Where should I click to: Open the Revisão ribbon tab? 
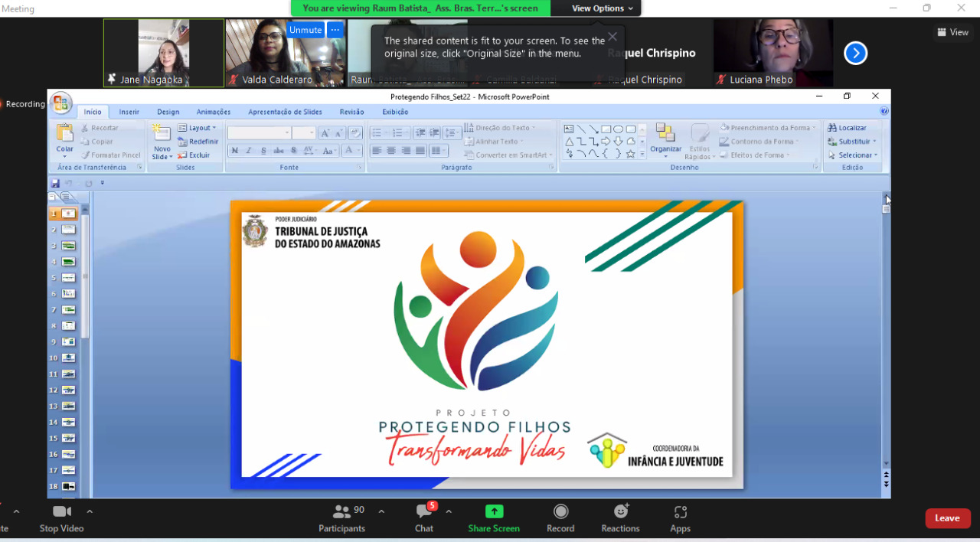pos(352,112)
